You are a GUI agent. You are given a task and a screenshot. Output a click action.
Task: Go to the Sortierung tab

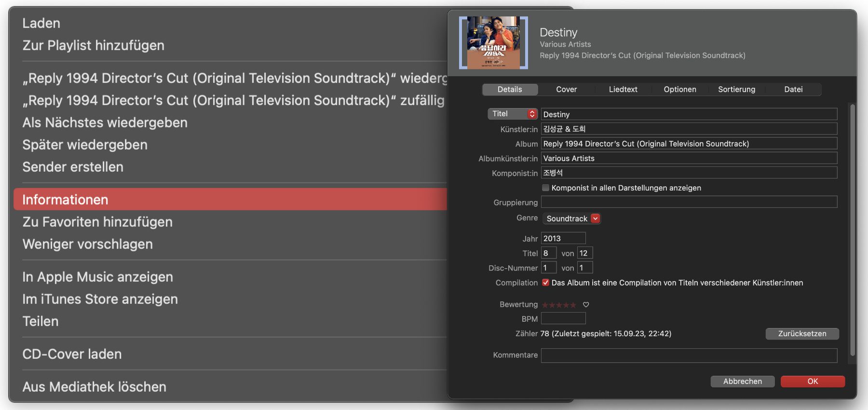point(736,89)
